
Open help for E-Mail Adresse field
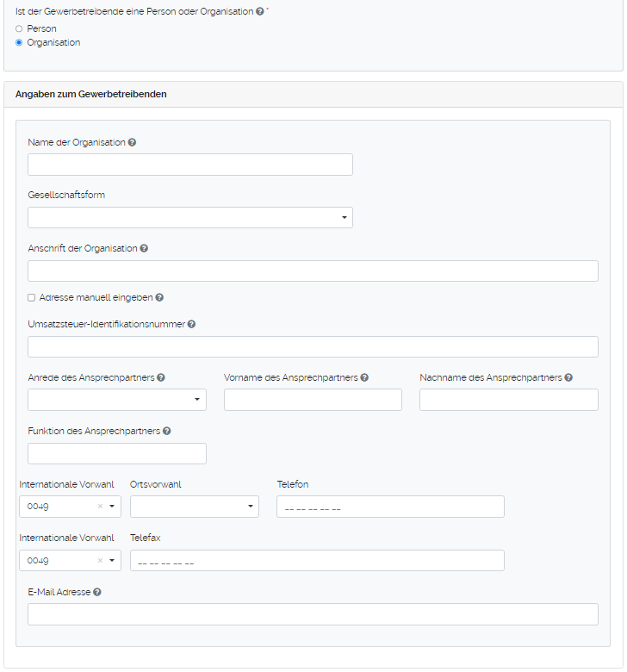click(97, 592)
